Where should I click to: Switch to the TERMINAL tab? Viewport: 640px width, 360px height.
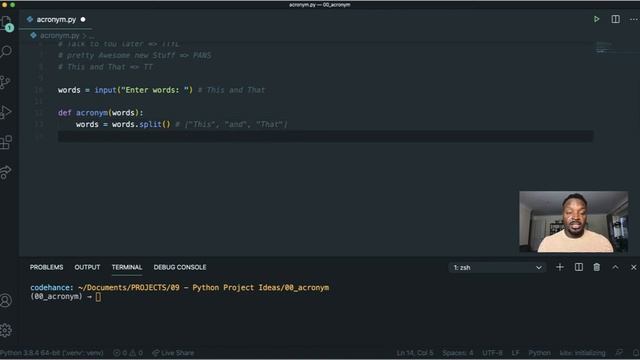click(x=127, y=267)
